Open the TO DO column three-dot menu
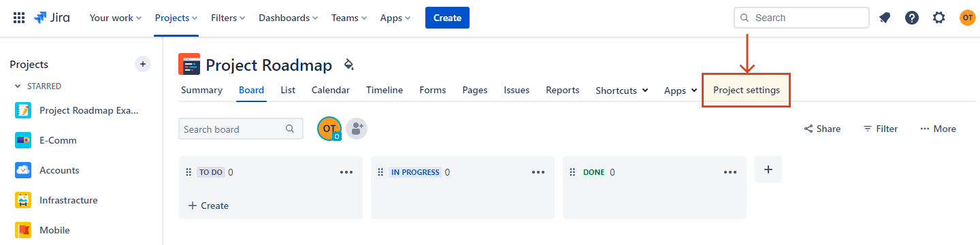Image resolution: width=980 pixels, height=245 pixels. (x=346, y=172)
